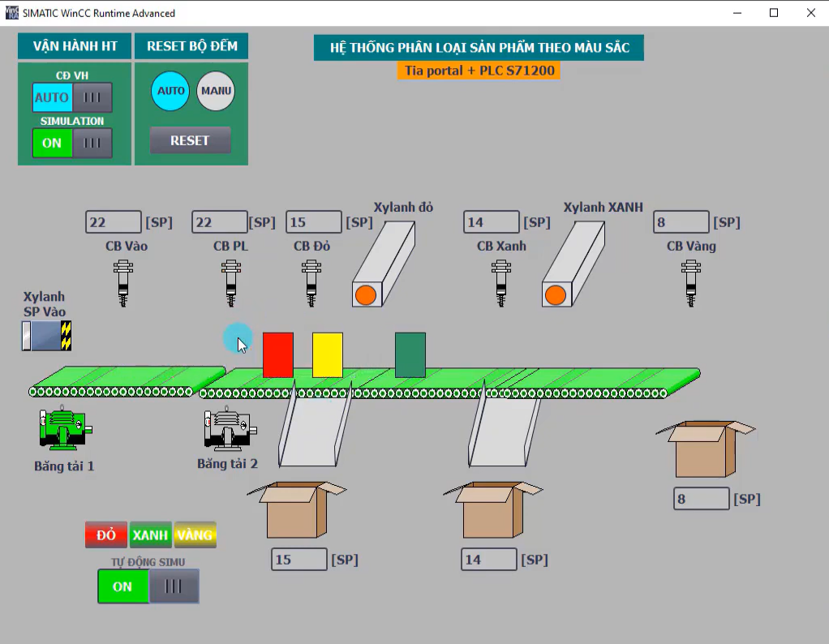The height and width of the screenshot is (644, 829).
Task: Turn TỰ ĐỘNG SIMU switch ON
Action: pos(123,586)
